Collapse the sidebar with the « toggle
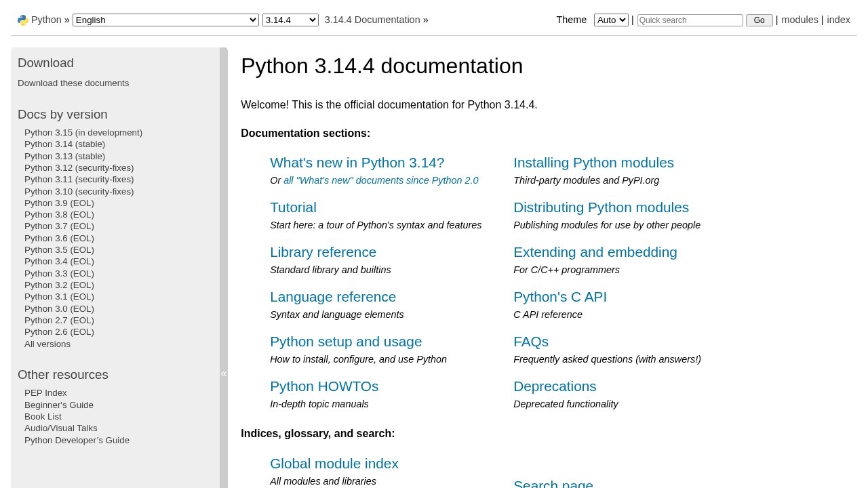This screenshot has height=488, width=868. click(x=224, y=373)
